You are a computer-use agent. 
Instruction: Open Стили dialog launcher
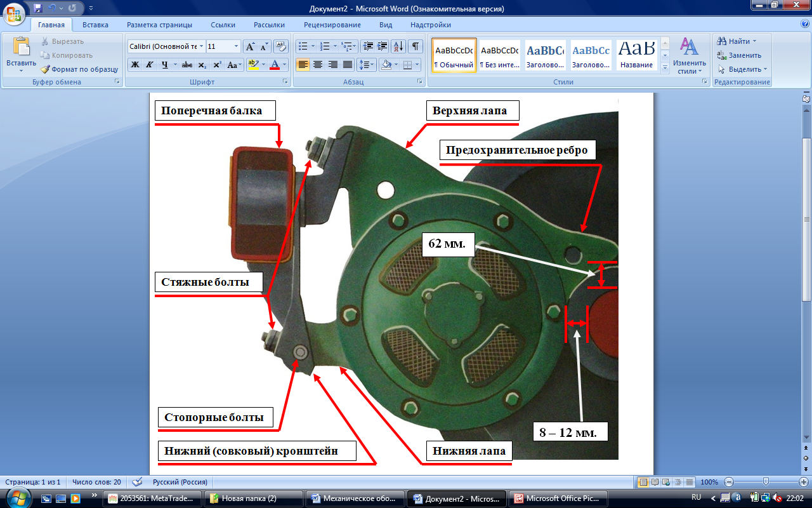pos(705,82)
